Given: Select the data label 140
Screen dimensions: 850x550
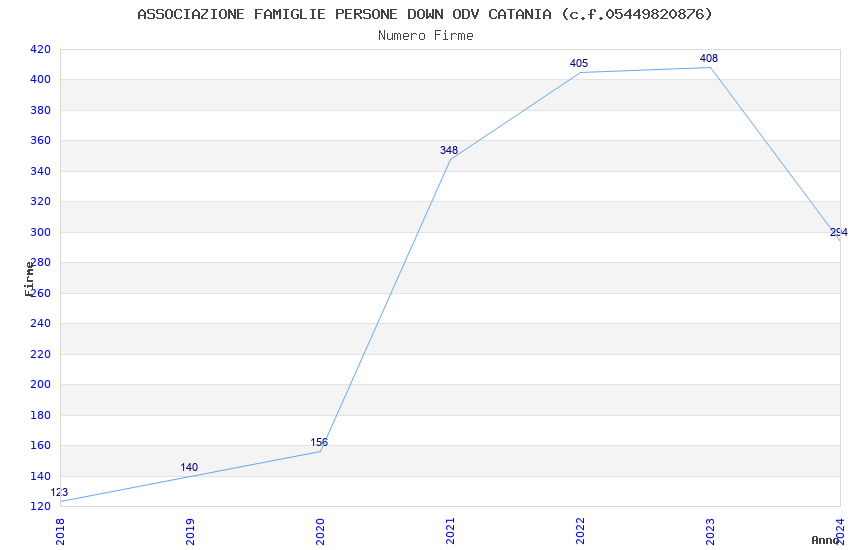Looking at the screenshot, I should tap(189, 467).
